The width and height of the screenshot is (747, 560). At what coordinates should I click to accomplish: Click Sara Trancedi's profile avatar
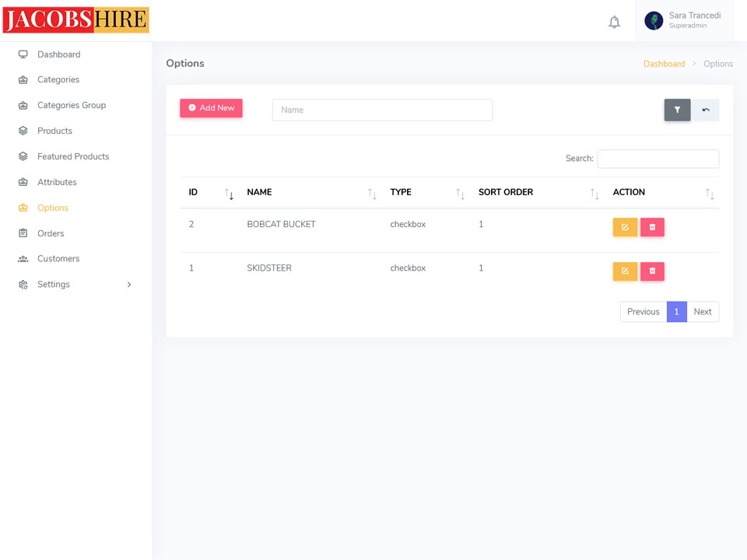654,21
